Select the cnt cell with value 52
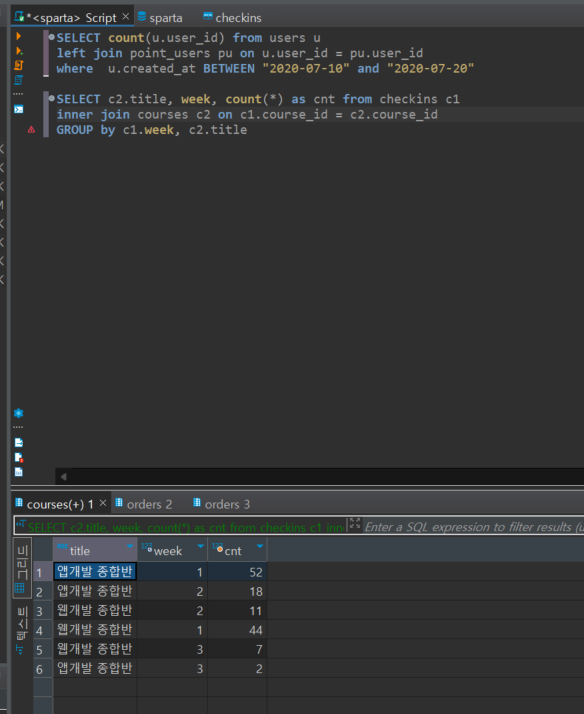This screenshot has height=714, width=584. [x=237, y=572]
